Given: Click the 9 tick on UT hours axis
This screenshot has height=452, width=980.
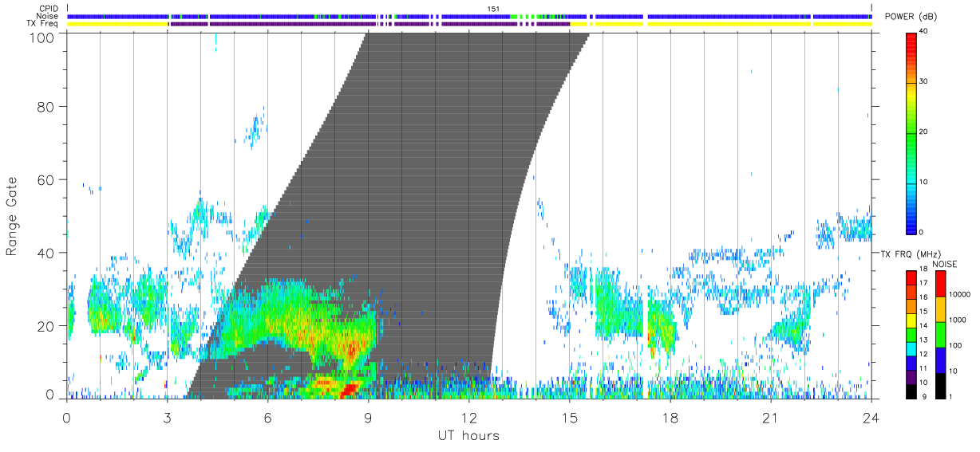Looking at the screenshot, I should tap(369, 416).
